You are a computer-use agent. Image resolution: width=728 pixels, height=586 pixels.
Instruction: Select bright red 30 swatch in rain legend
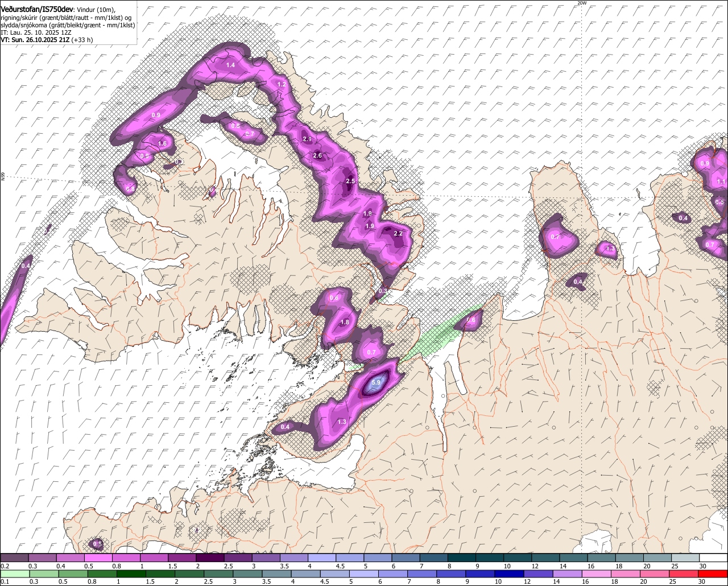(714, 573)
